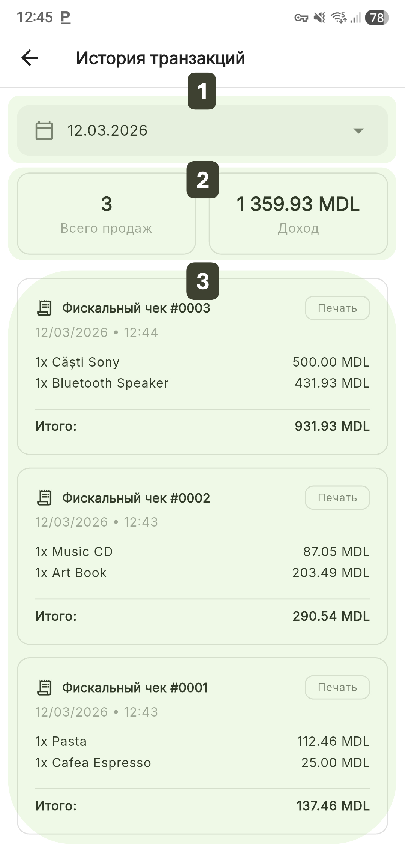Tap the muted sound status icon
This screenshot has height=868, width=405.
pyautogui.click(x=319, y=18)
